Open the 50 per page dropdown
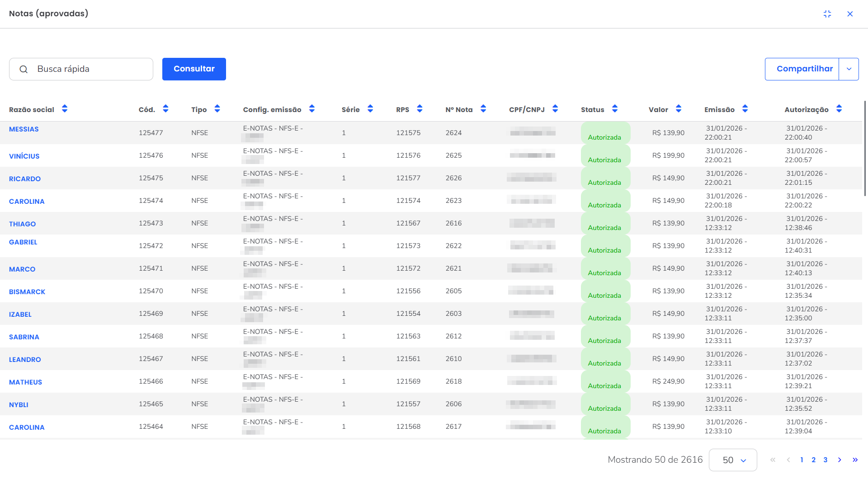This screenshot has height=488, width=868. pos(733,460)
